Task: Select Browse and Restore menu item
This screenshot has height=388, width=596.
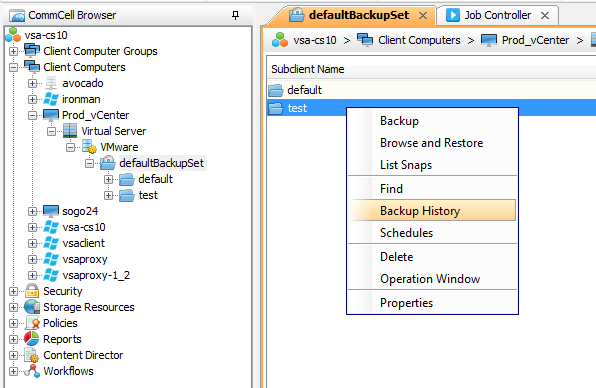Action: (x=433, y=143)
